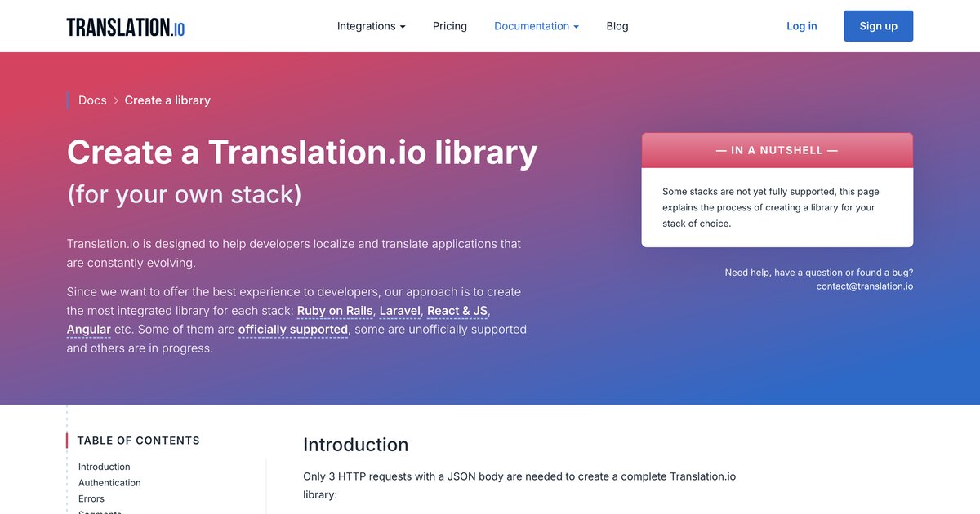980x514 pixels.
Task: Click the Introduction section heading
Action: pos(355,445)
